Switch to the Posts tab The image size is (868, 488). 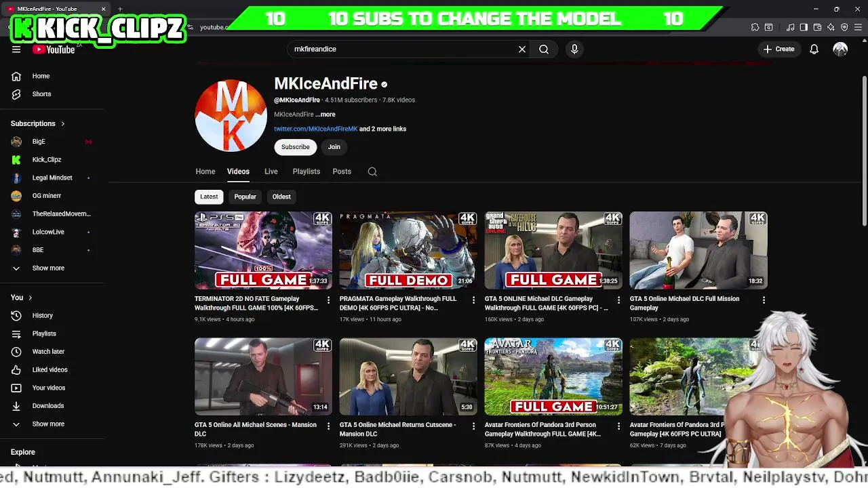click(x=342, y=171)
